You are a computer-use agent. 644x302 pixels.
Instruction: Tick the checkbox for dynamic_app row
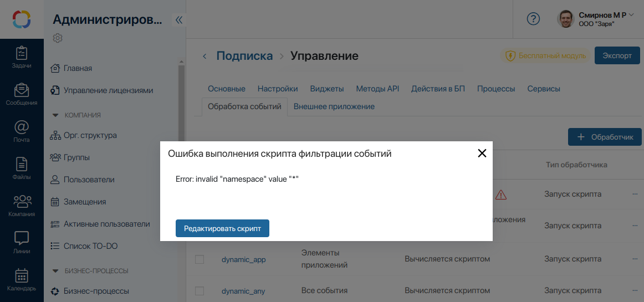point(200,259)
